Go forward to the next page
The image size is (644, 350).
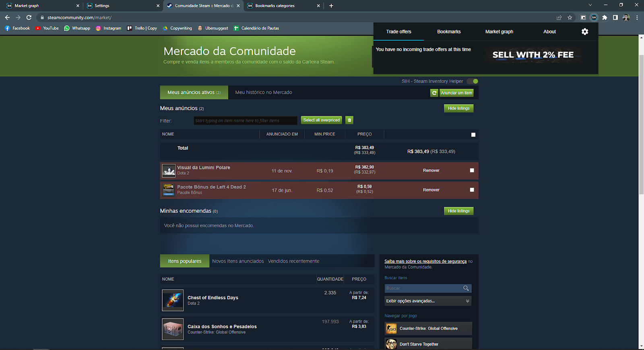[x=18, y=17]
